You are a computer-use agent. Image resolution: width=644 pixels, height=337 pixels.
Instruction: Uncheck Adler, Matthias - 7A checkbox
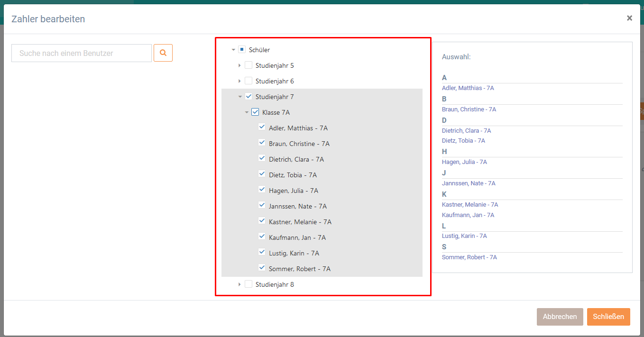262,128
